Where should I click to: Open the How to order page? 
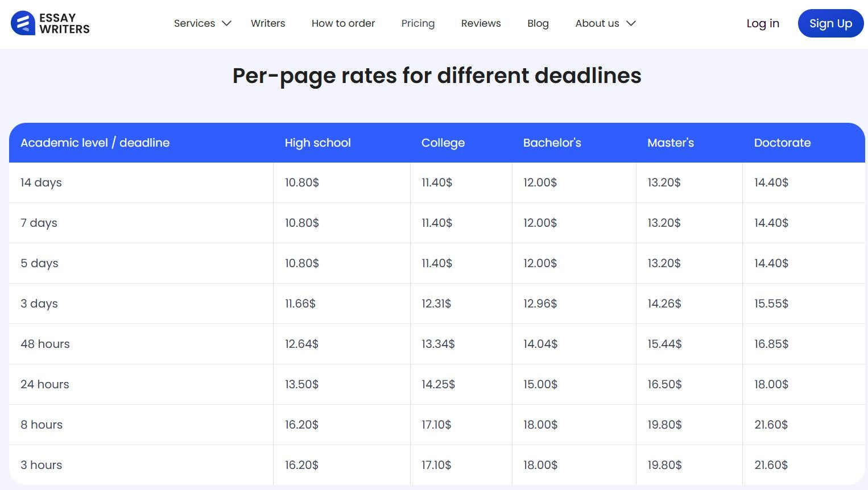(343, 23)
